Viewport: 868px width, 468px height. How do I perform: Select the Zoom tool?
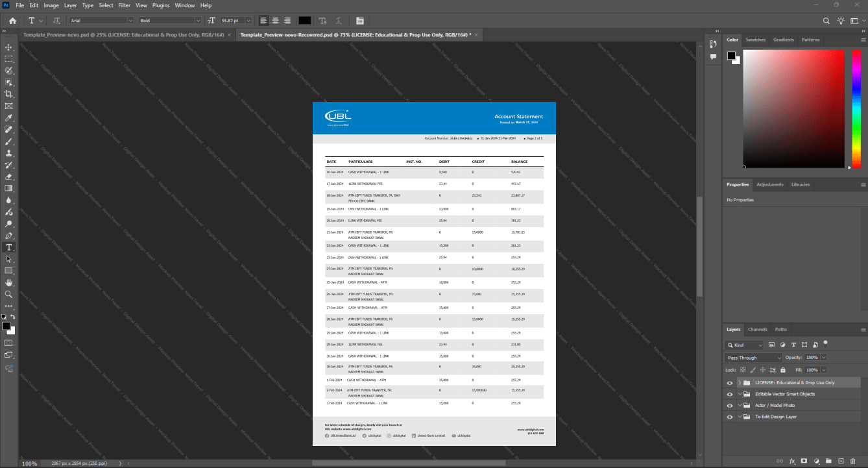[8, 294]
